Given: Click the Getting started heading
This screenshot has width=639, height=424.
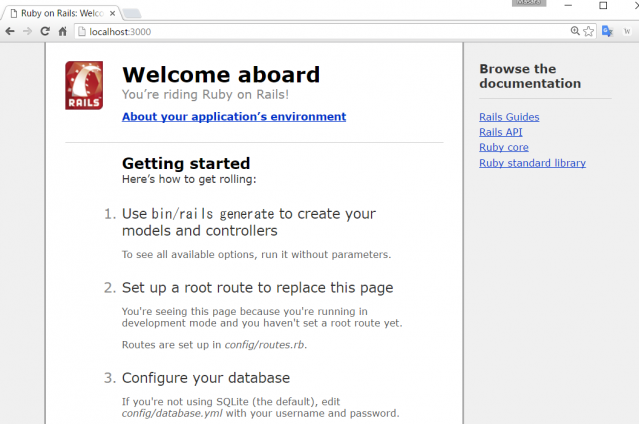Looking at the screenshot, I should 186,163.
